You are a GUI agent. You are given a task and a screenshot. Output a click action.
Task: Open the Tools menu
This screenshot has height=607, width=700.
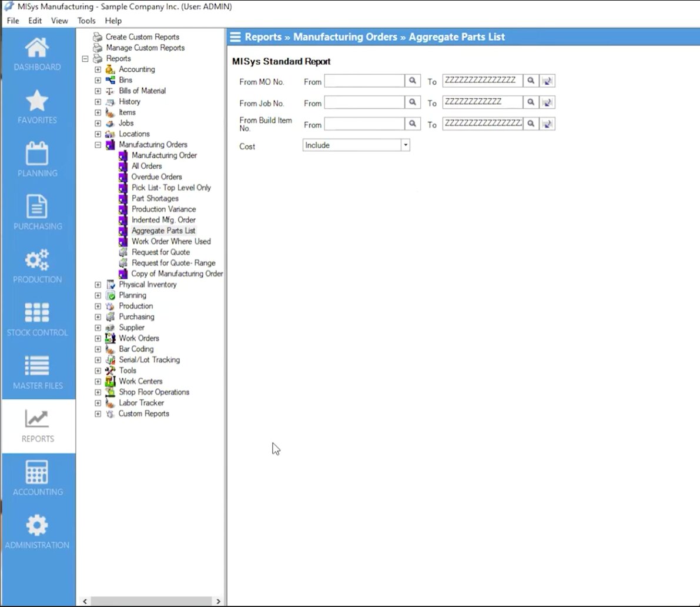coord(86,21)
